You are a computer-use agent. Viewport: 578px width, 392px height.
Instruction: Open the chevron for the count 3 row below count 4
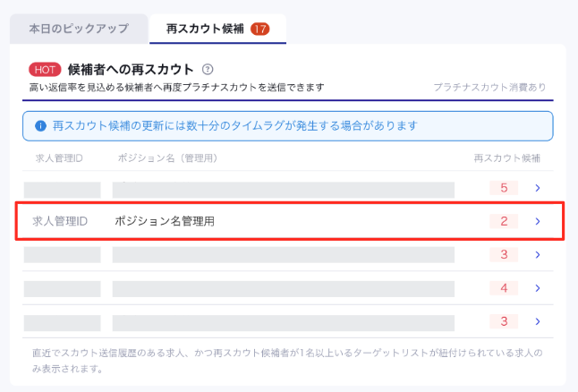(537, 321)
